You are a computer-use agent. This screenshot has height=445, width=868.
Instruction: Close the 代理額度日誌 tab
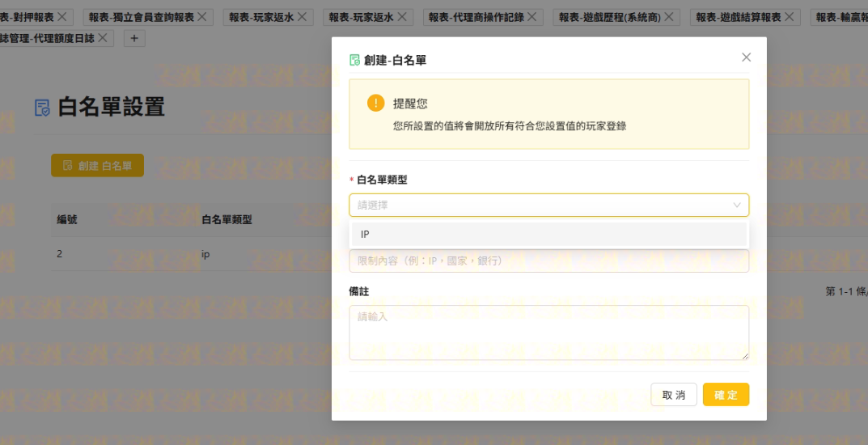[103, 38]
